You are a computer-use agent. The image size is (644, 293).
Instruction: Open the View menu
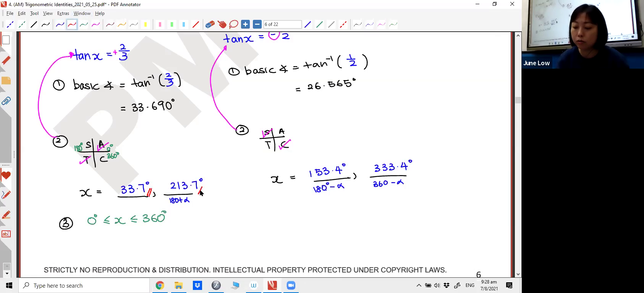[48, 13]
